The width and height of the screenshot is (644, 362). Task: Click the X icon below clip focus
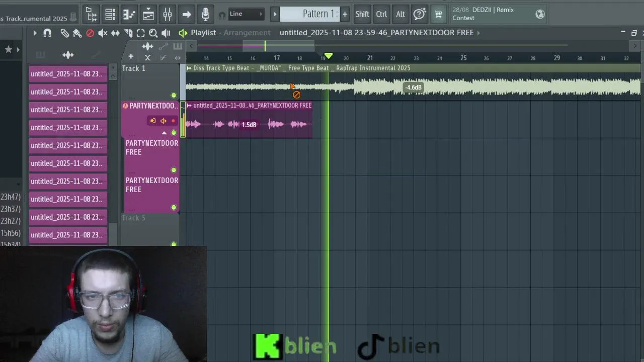tap(147, 58)
